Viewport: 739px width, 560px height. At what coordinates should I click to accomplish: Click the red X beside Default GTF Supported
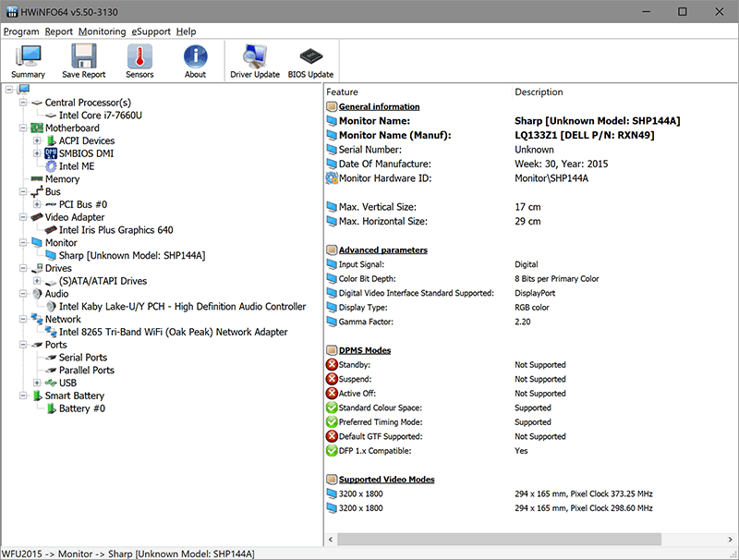click(x=332, y=436)
